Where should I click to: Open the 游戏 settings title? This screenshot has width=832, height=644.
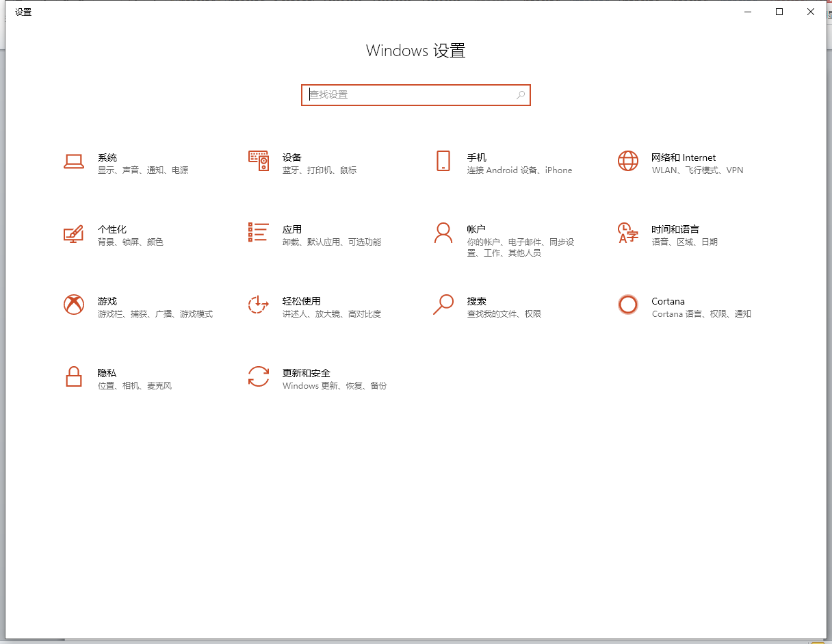pos(107,301)
